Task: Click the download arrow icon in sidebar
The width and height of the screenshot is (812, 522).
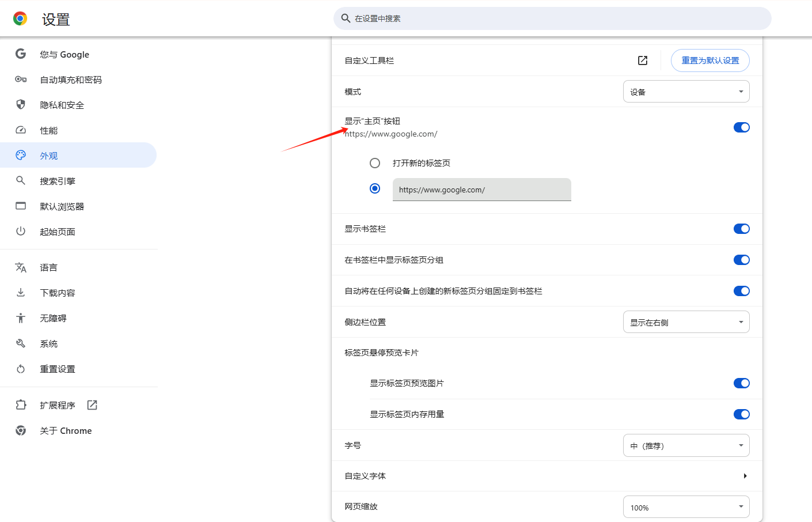Action: (21, 293)
